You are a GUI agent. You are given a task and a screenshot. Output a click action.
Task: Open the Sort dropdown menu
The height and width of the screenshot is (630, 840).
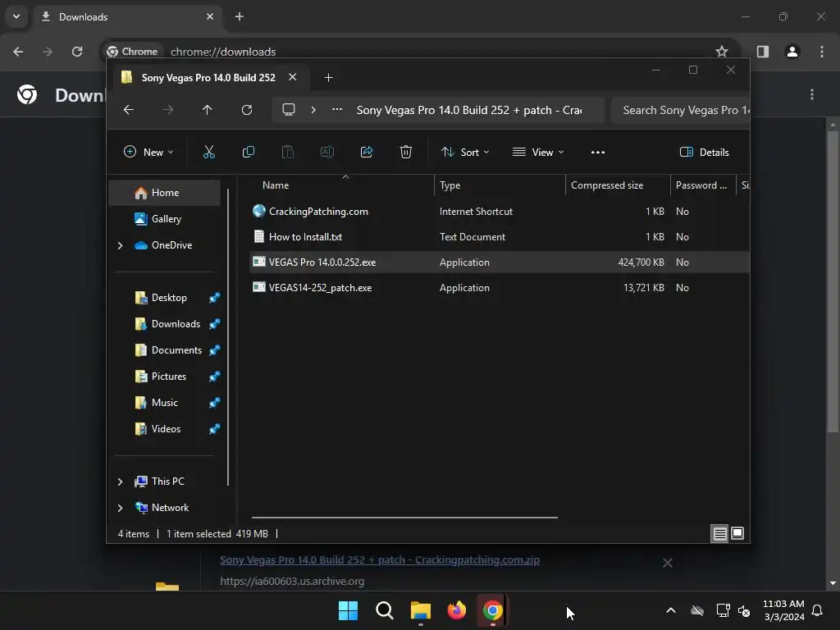465,152
